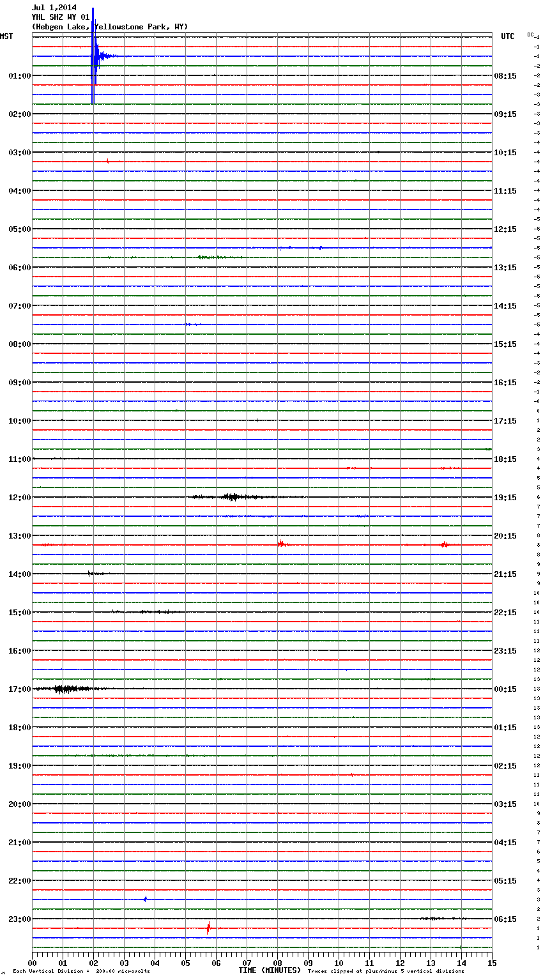543x980 pixels.
Task: Click the 04:15 UTC time label
Action: pyautogui.click(x=505, y=843)
